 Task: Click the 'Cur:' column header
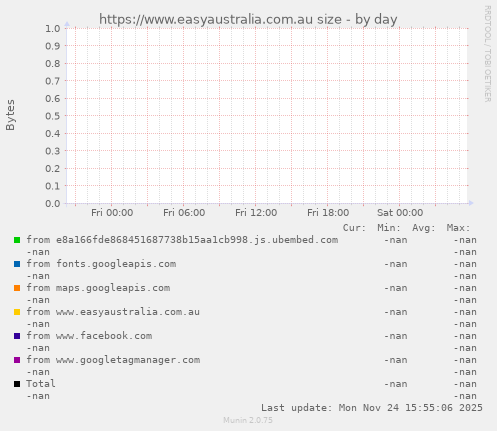point(354,228)
